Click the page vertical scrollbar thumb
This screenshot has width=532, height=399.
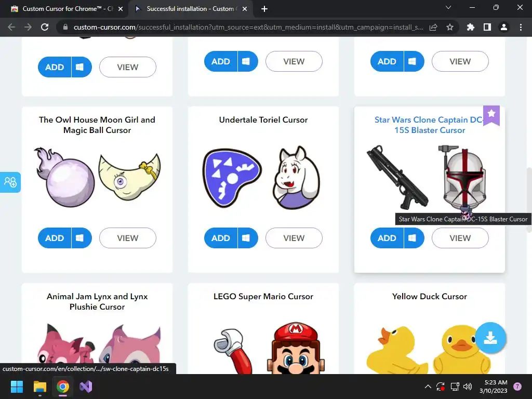coord(529,200)
